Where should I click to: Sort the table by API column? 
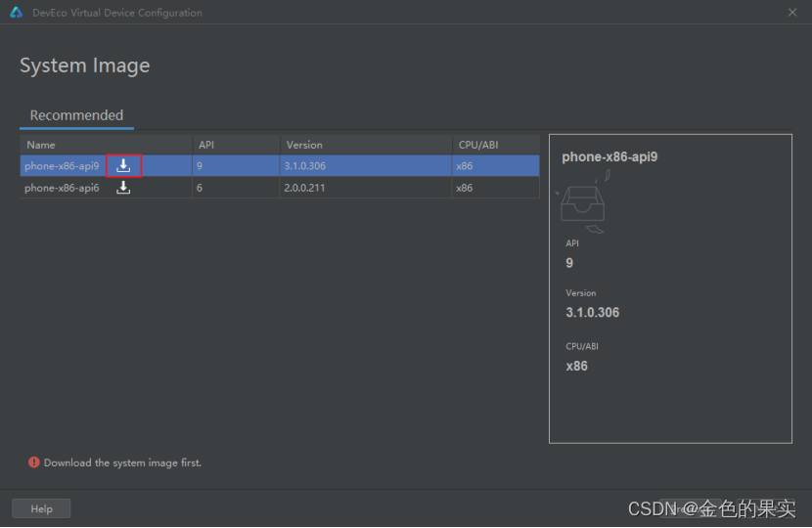click(236, 145)
